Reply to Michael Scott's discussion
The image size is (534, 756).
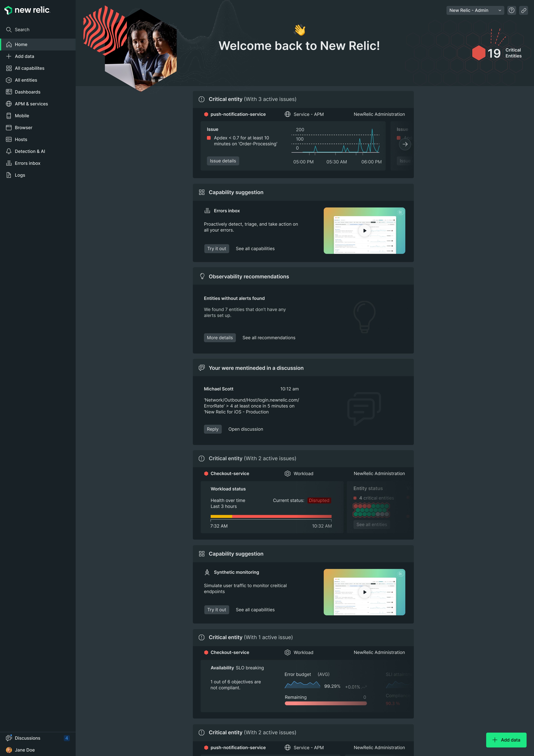click(x=212, y=429)
